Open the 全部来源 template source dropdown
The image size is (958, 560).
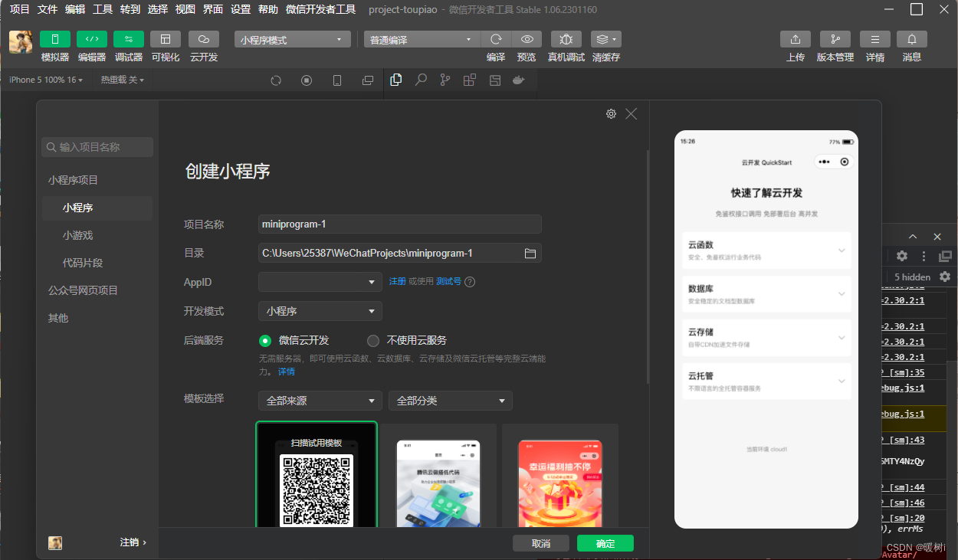click(320, 401)
